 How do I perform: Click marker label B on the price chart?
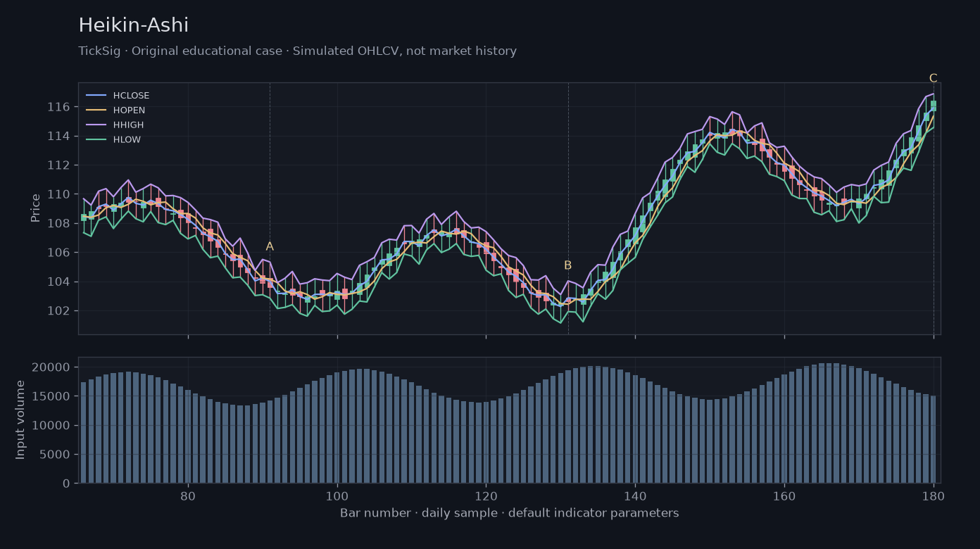tap(567, 265)
